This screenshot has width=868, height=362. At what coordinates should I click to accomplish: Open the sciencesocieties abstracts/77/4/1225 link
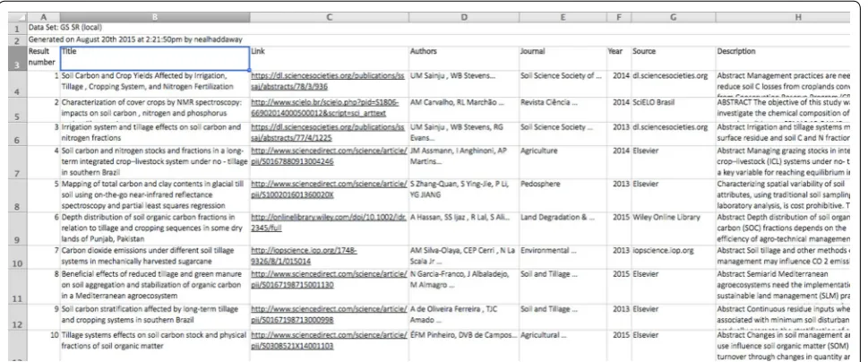click(327, 133)
